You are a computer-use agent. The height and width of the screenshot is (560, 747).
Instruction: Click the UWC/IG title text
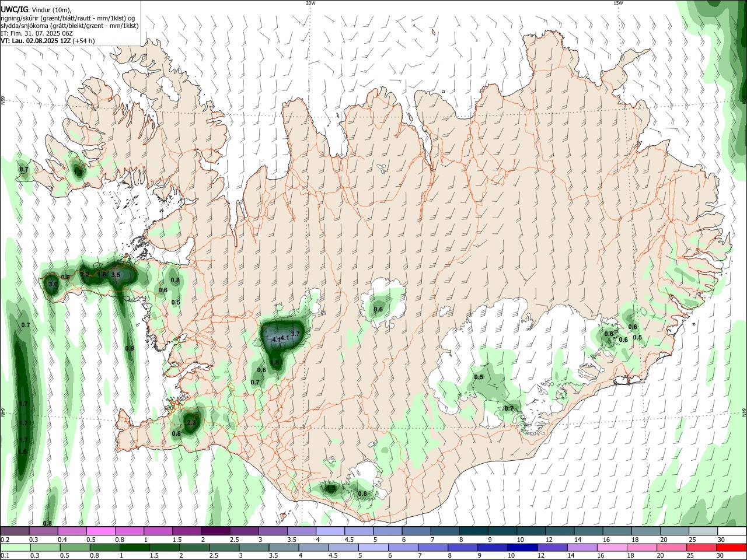tap(13, 9)
